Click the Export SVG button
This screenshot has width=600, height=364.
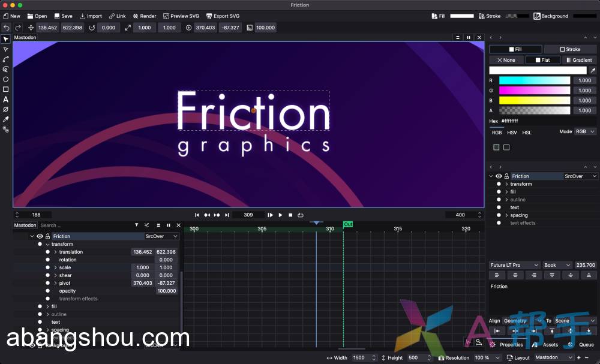[223, 16]
